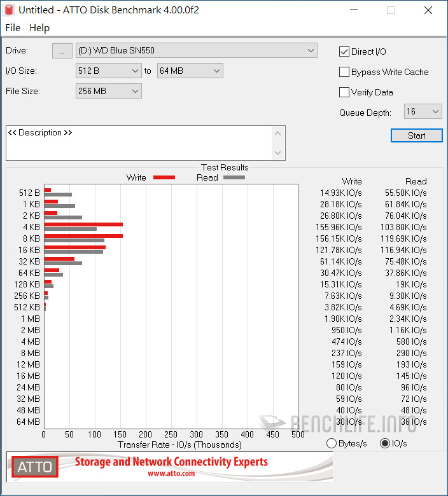Click the Start button
The height and width of the screenshot is (496, 448).
click(x=416, y=135)
